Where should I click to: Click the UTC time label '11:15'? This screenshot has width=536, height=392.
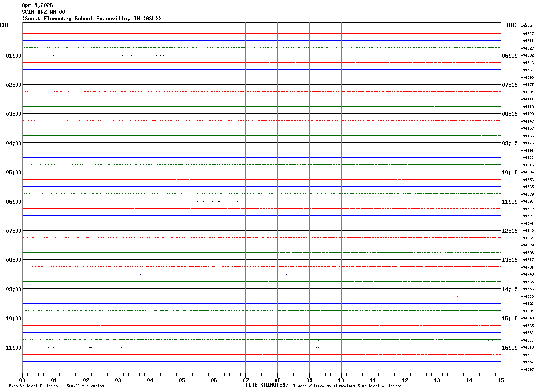pyautogui.click(x=510, y=202)
